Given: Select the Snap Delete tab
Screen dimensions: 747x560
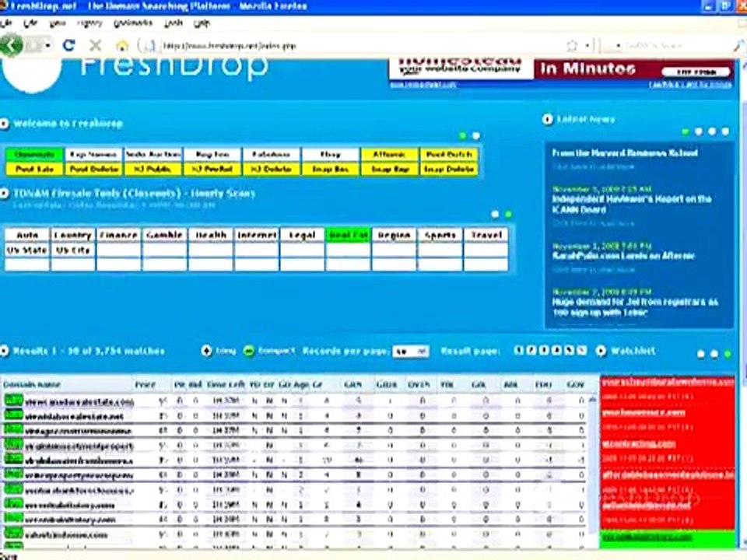Looking at the screenshot, I should (449, 169).
